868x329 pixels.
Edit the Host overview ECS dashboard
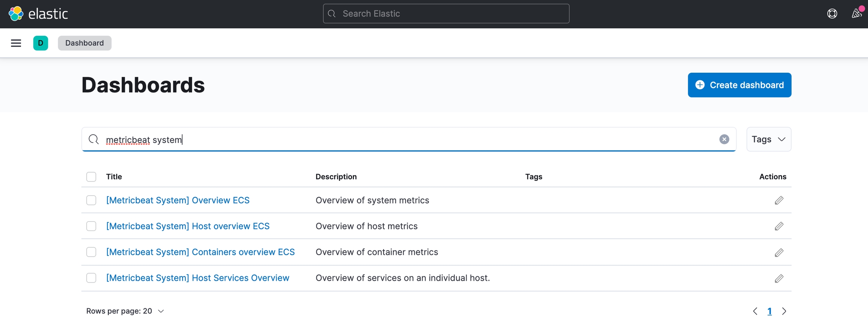[779, 226]
